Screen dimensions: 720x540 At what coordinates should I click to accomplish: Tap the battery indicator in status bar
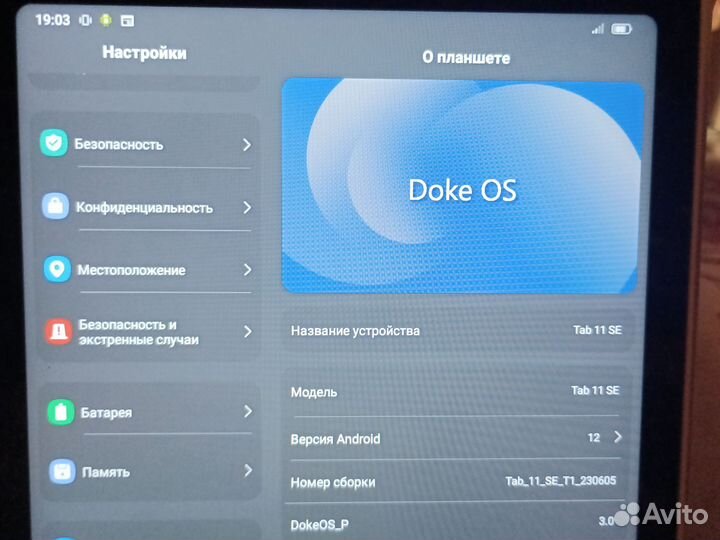621,29
